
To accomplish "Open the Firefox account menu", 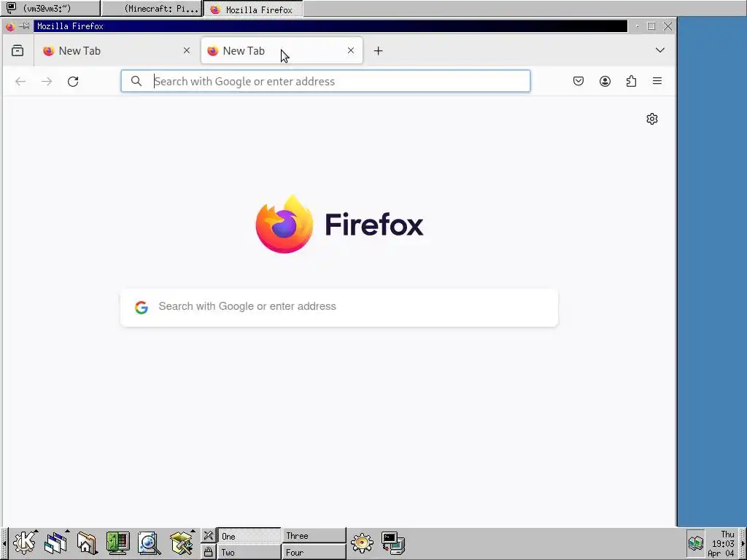I will [605, 82].
